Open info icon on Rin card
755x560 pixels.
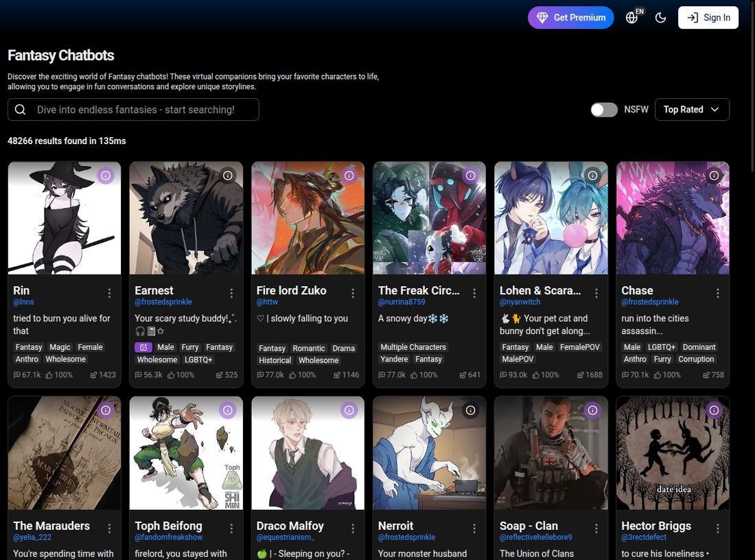(x=106, y=175)
